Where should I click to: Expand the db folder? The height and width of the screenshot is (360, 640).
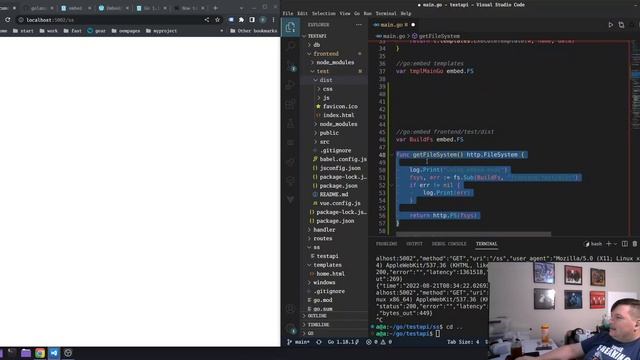pos(316,45)
